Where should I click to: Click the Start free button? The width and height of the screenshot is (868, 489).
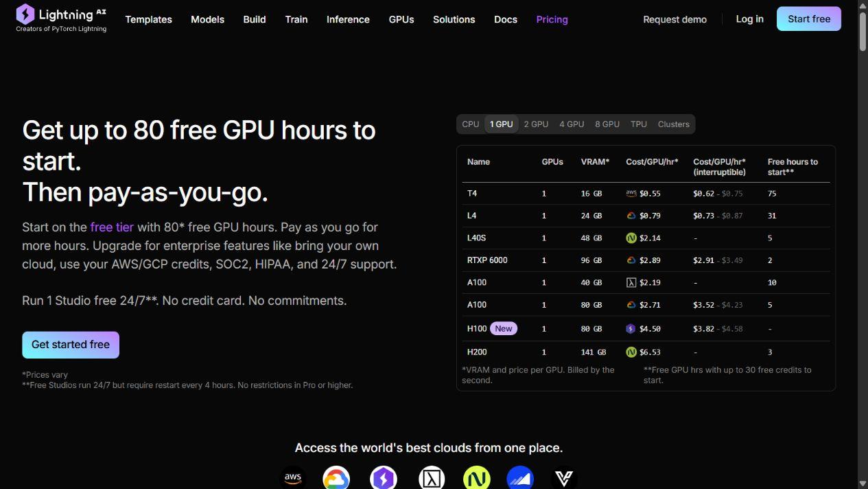pyautogui.click(x=809, y=19)
